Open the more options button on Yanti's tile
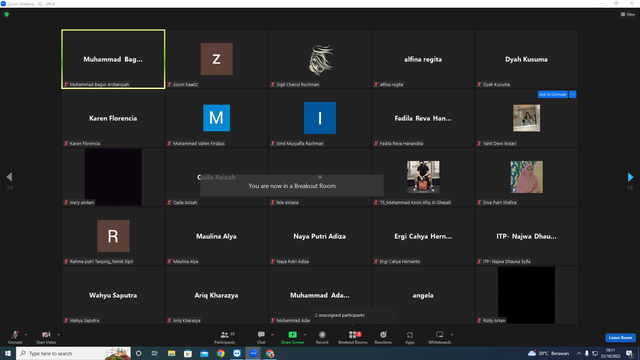This screenshot has height=360, width=640. [573, 94]
